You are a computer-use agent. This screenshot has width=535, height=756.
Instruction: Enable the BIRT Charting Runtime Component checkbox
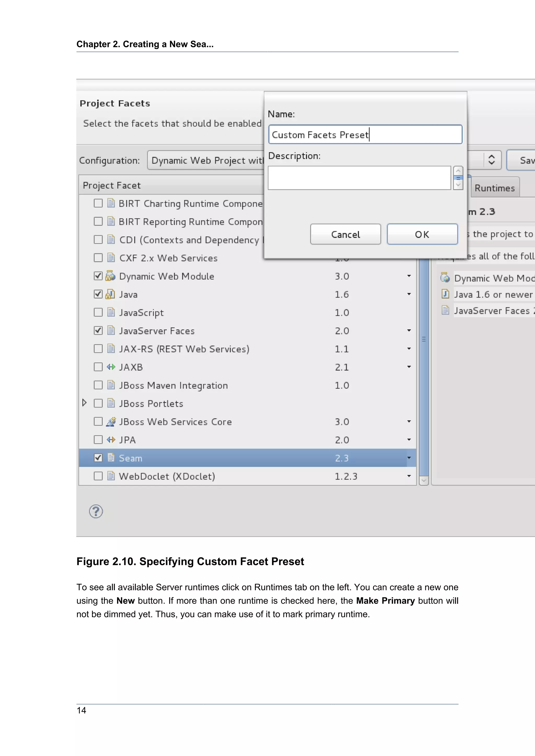click(98, 203)
